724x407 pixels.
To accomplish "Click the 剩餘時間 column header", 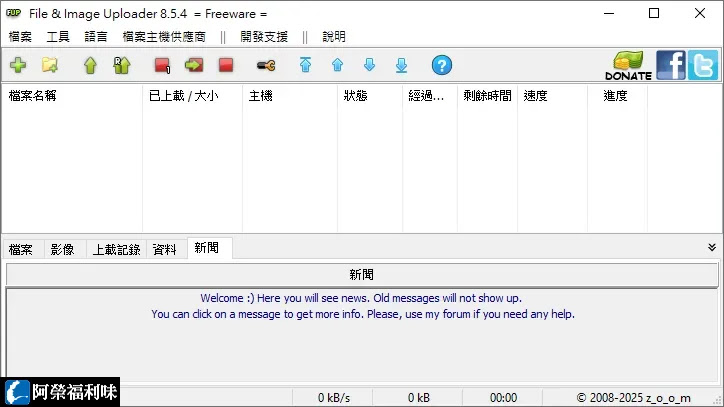I will pyautogui.click(x=487, y=96).
